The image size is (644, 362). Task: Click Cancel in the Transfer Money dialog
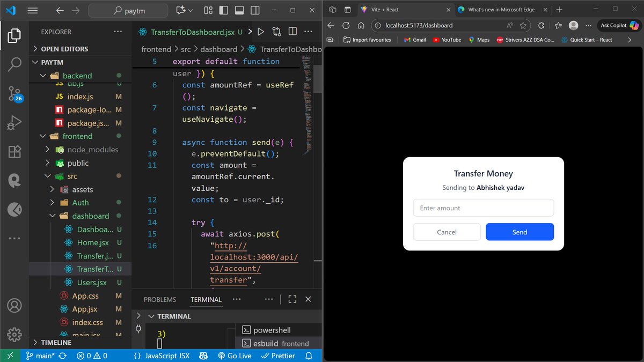click(x=447, y=232)
